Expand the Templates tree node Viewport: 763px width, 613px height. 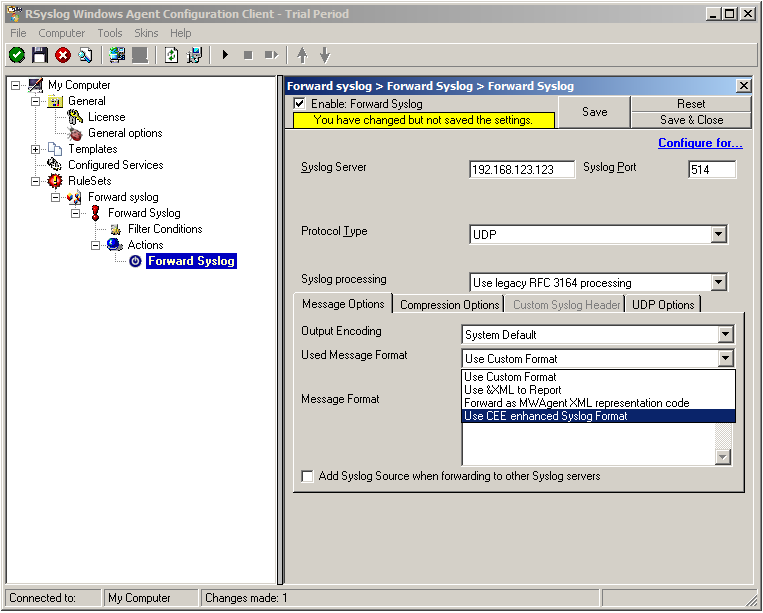point(35,149)
